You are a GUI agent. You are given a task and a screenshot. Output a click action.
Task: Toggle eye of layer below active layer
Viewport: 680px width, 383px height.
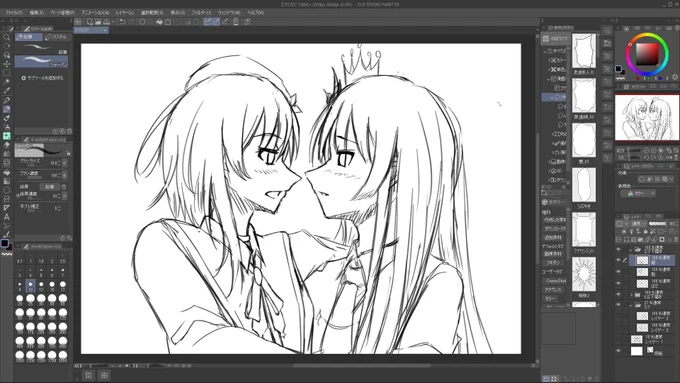(x=619, y=272)
